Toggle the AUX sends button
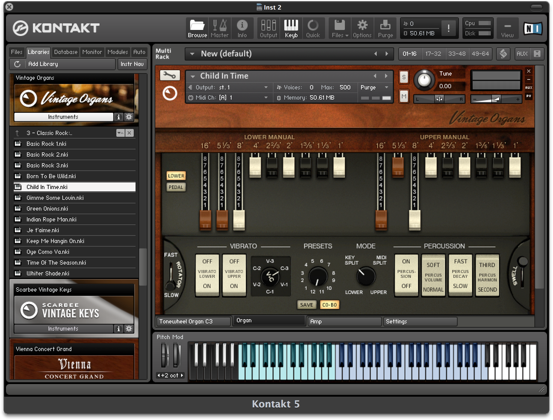 [x=522, y=54]
